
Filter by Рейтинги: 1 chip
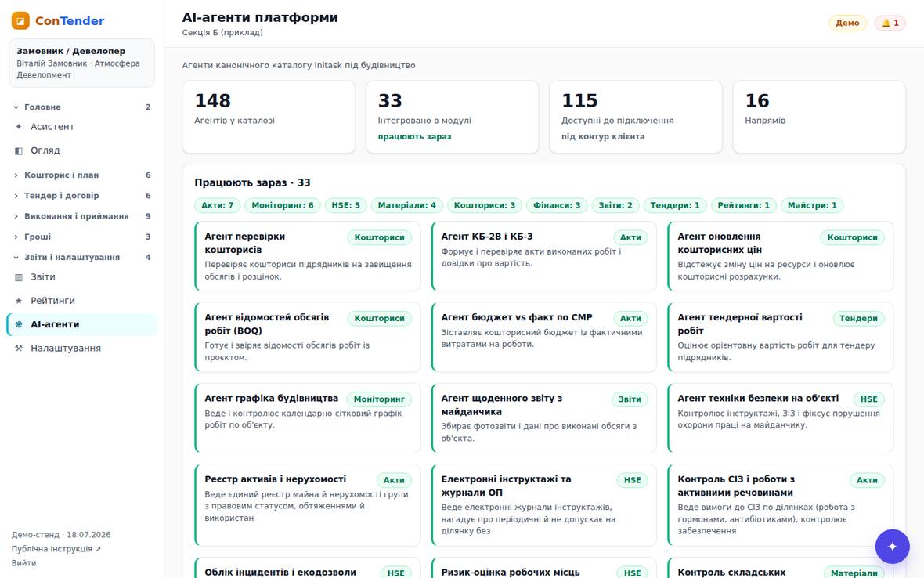pos(744,205)
